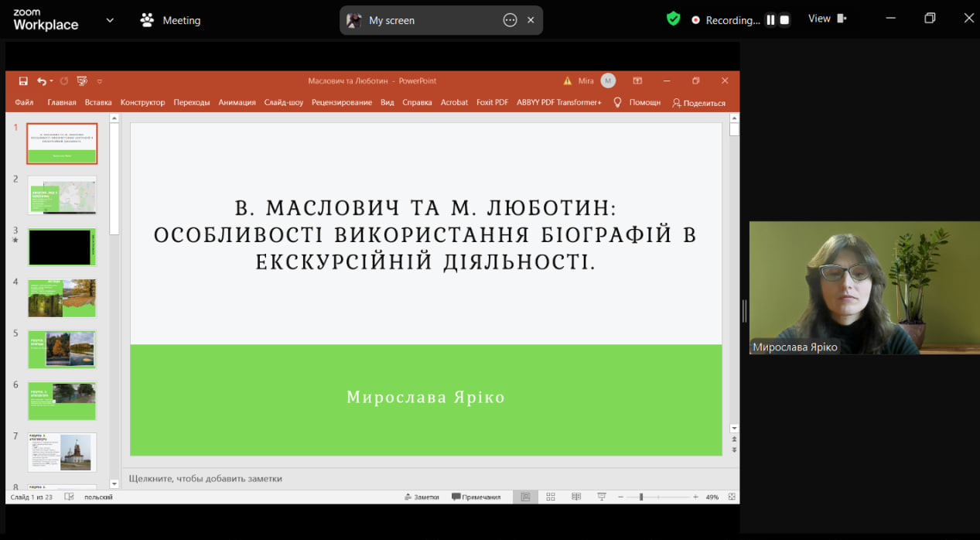Screen dimensions: 980x540
Task: Click the Meeting button in Zoom
Action: pyautogui.click(x=170, y=20)
